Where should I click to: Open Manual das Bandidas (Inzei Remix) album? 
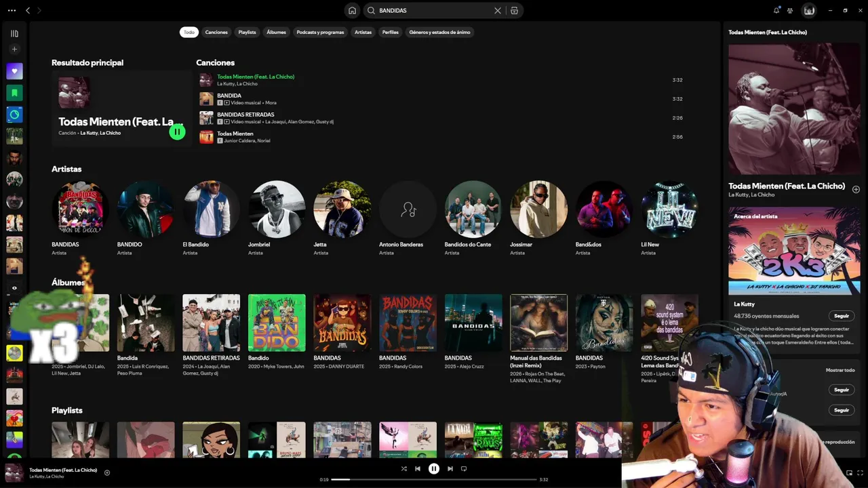pyautogui.click(x=539, y=323)
